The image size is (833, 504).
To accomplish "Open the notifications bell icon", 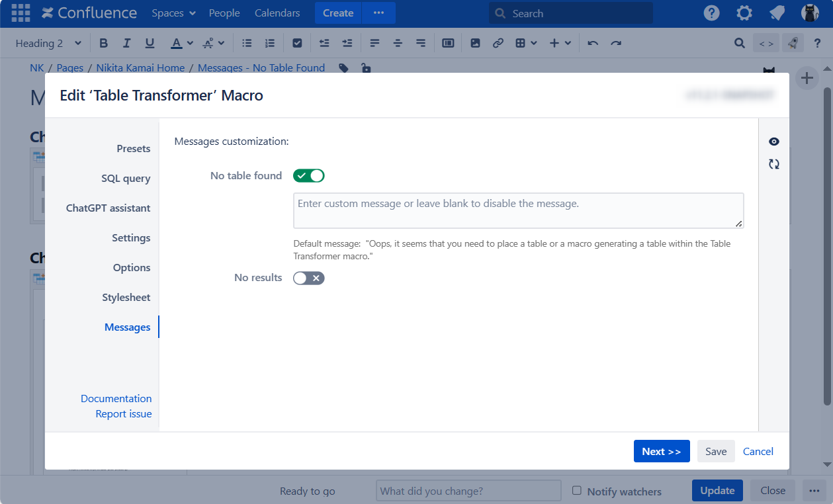I will (777, 13).
